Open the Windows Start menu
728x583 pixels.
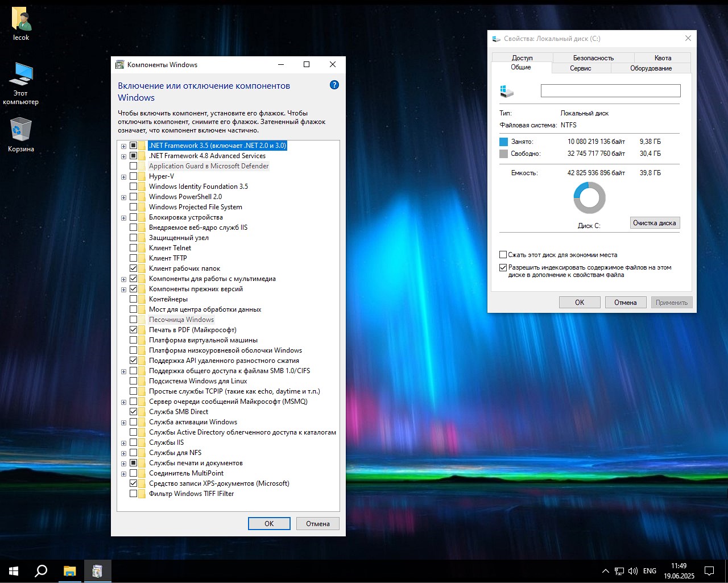[14, 571]
